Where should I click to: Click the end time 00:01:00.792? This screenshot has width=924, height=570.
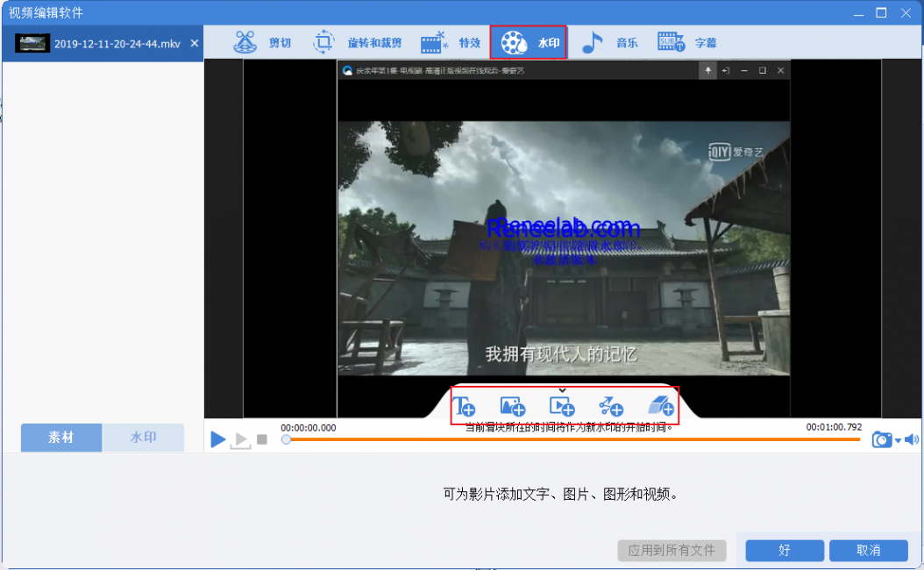tap(834, 427)
